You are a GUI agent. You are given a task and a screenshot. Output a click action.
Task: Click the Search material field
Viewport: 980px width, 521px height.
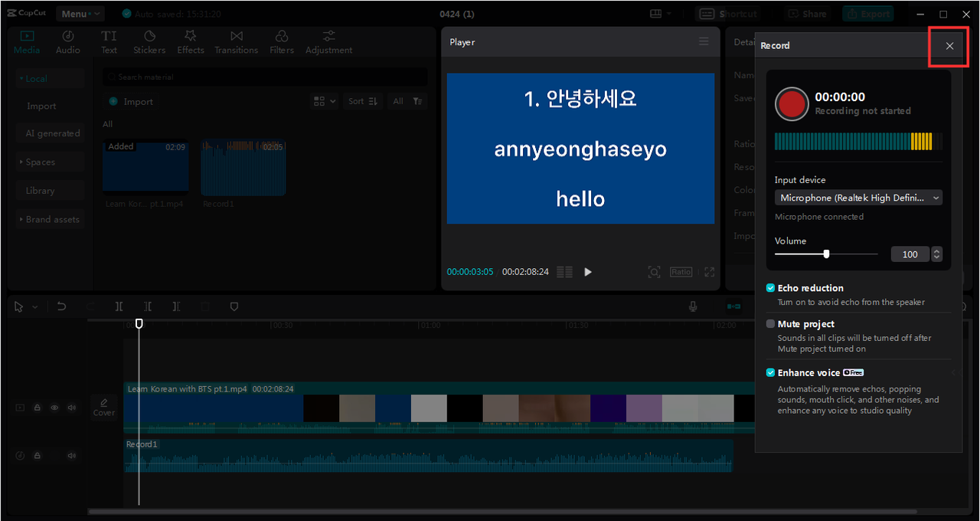click(265, 77)
